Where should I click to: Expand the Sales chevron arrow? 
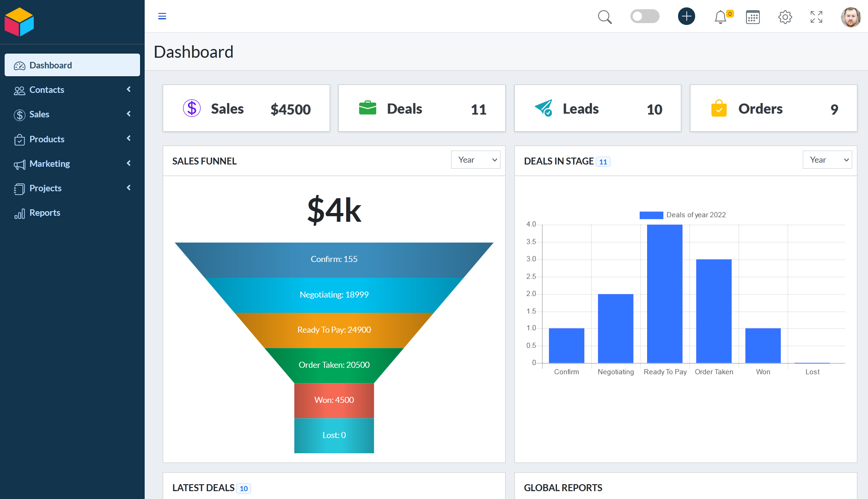[129, 114]
